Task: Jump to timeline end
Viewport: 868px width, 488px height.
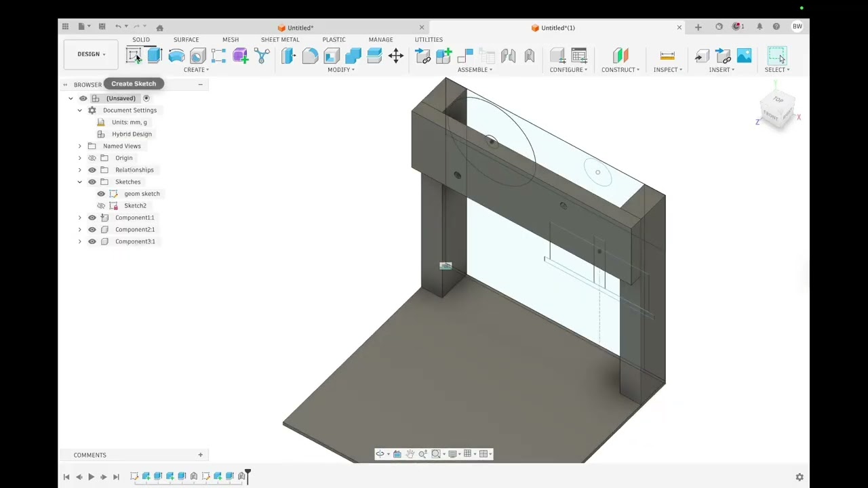Action: pyautogui.click(x=116, y=477)
